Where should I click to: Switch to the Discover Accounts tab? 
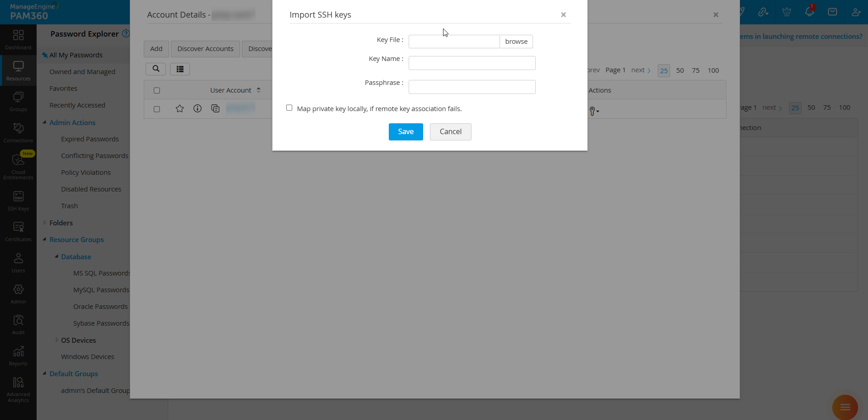coord(205,49)
